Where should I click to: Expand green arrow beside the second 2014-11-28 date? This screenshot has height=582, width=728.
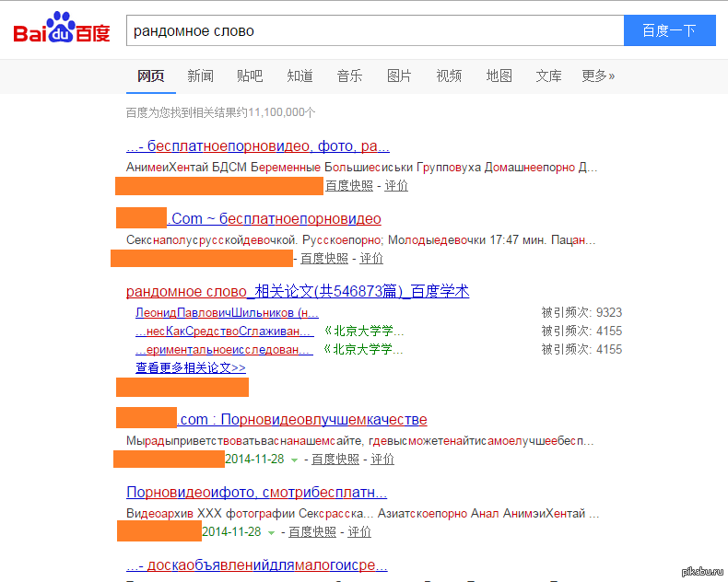click(272, 532)
